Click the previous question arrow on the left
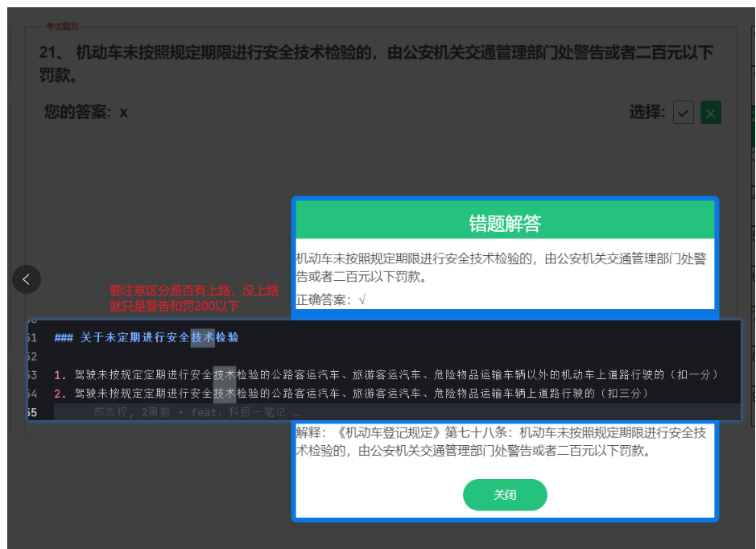756x549 pixels. pos(27,279)
